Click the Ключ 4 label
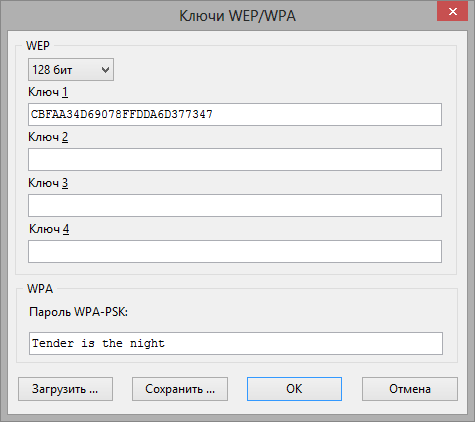The height and width of the screenshot is (422, 475). 49,229
